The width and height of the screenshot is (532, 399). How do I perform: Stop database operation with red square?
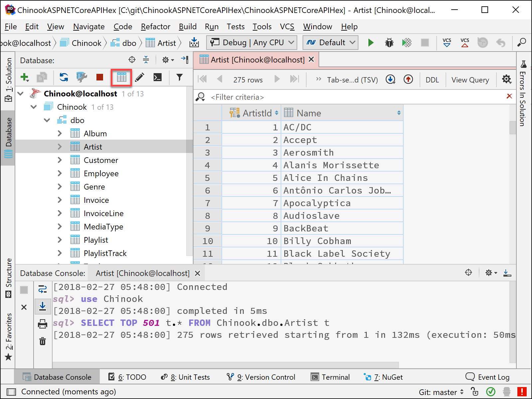click(99, 77)
